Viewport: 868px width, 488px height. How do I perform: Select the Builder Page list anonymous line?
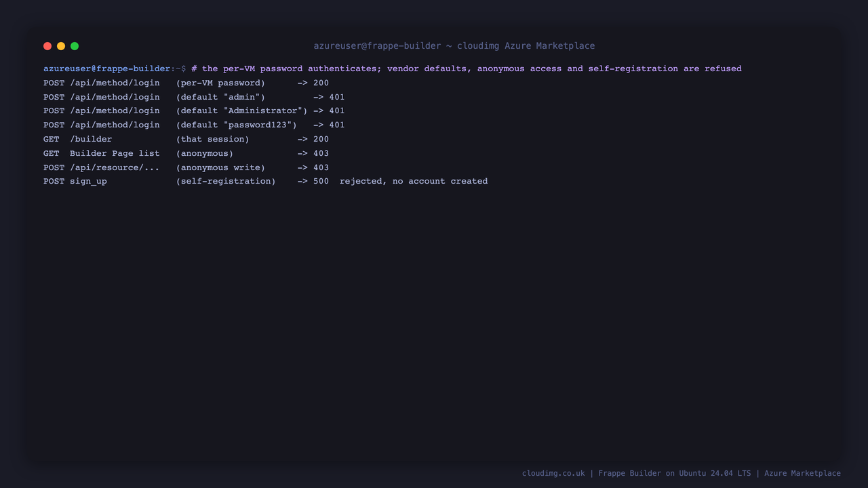coord(186,153)
